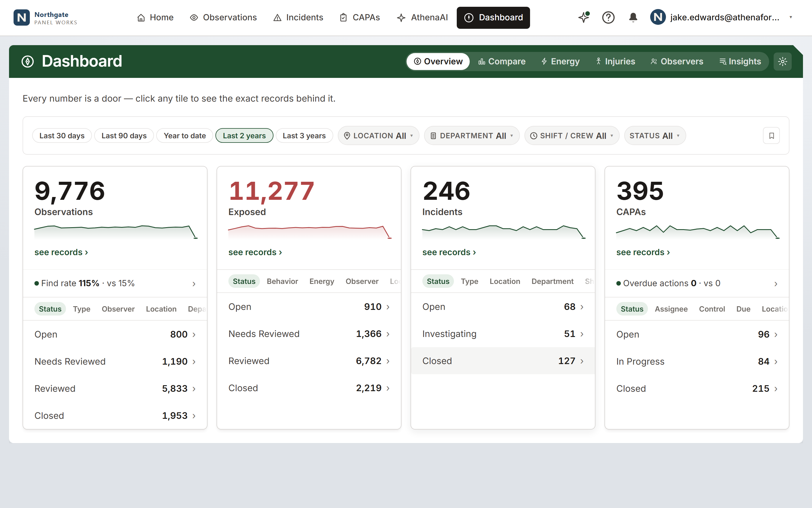Open the STATUS All dropdown
Viewport: 812px width, 508px height.
click(655, 136)
